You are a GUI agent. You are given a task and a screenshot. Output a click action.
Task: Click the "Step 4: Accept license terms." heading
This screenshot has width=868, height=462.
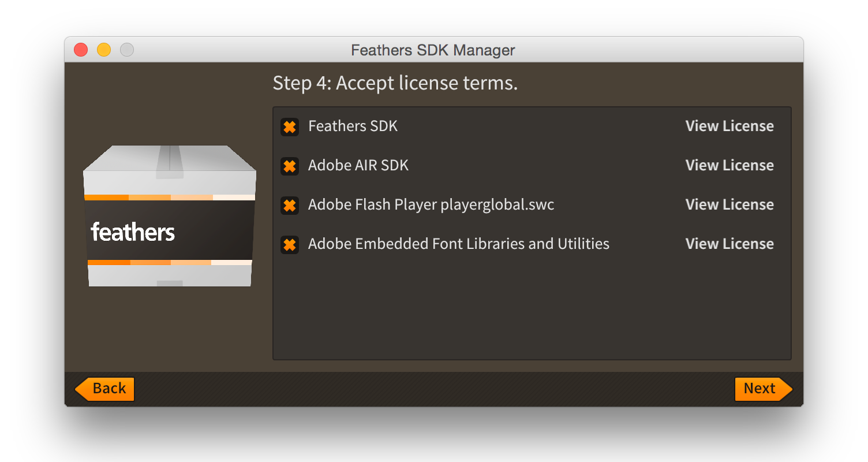tap(395, 83)
